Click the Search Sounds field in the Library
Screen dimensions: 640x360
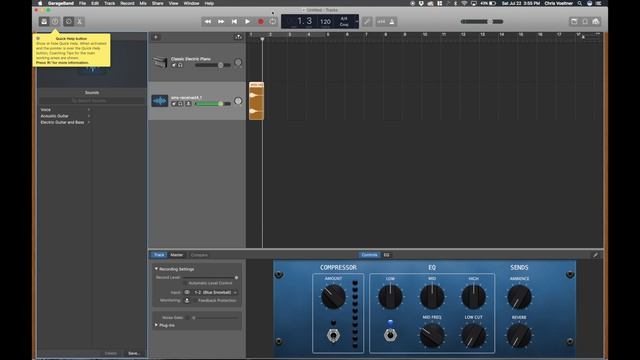point(92,100)
